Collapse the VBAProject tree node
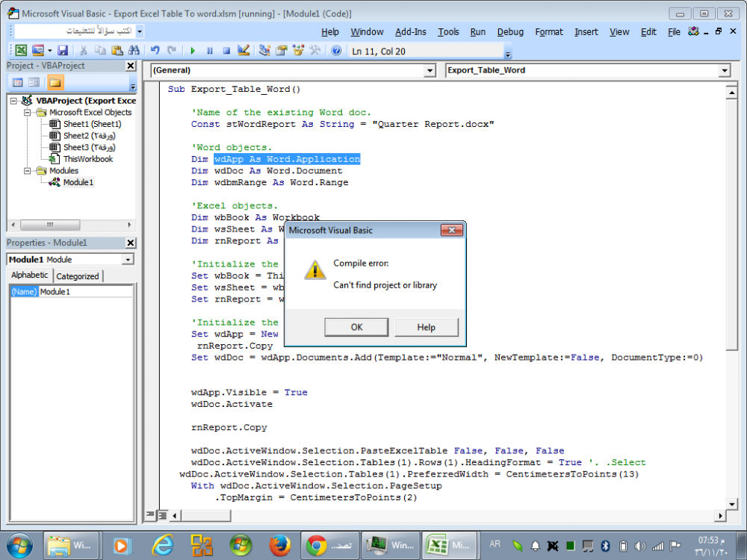Image resolution: width=747 pixels, height=560 pixels. (x=13, y=101)
